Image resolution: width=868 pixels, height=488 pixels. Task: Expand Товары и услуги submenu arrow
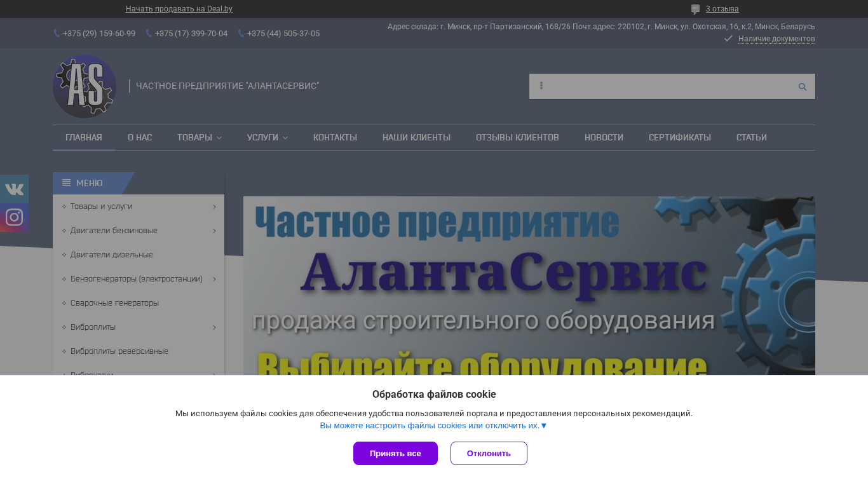tap(214, 207)
